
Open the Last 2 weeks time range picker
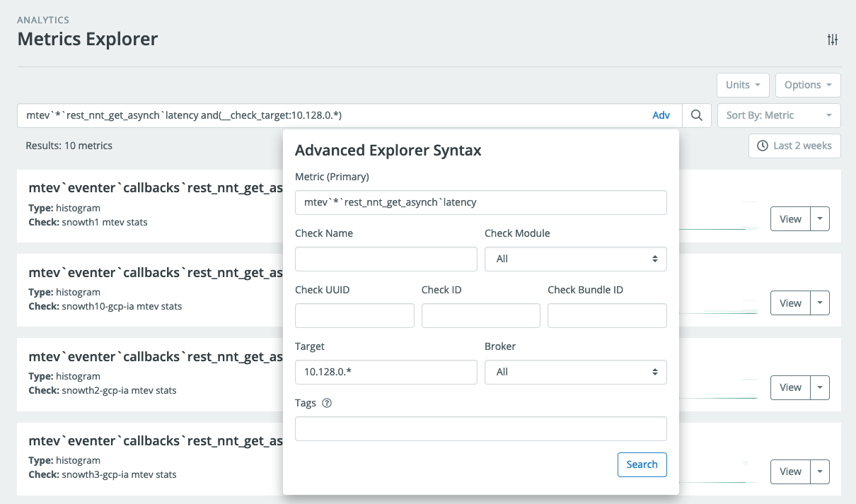pyautogui.click(x=794, y=146)
